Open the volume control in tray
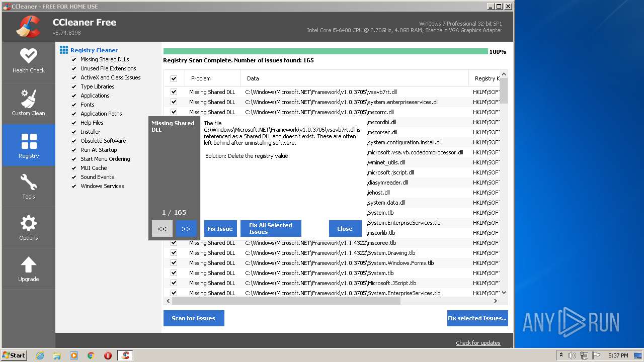This screenshot has width=644, height=362. pos(572,355)
